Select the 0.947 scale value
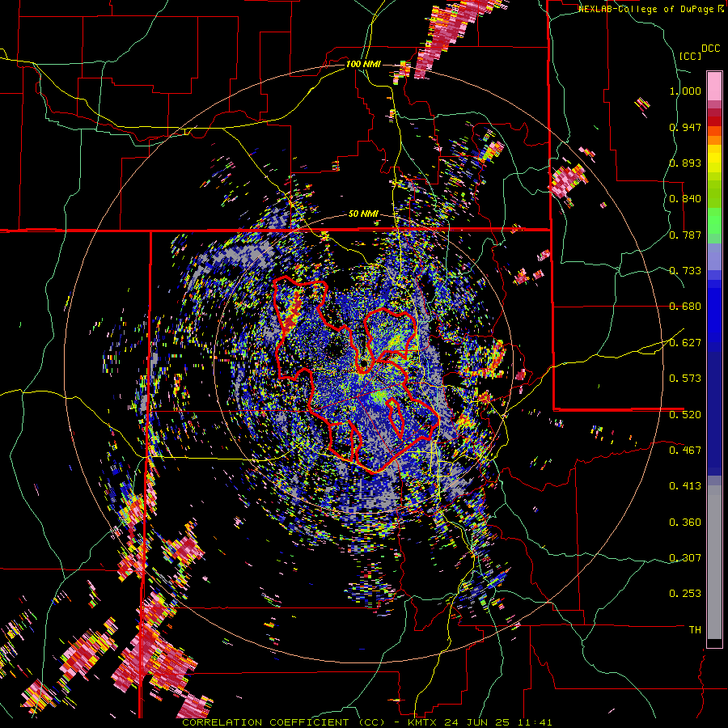The height and width of the screenshot is (728, 728). [x=685, y=127]
